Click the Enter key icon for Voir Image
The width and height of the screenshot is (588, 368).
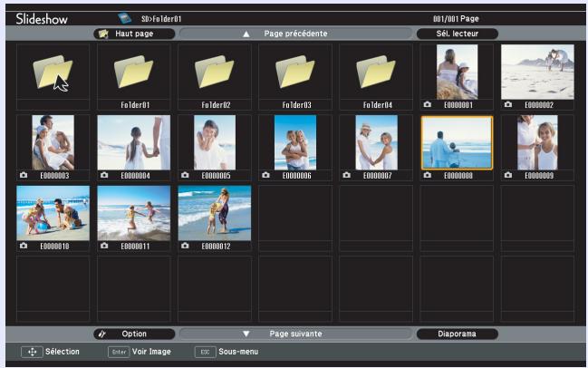click(x=119, y=352)
